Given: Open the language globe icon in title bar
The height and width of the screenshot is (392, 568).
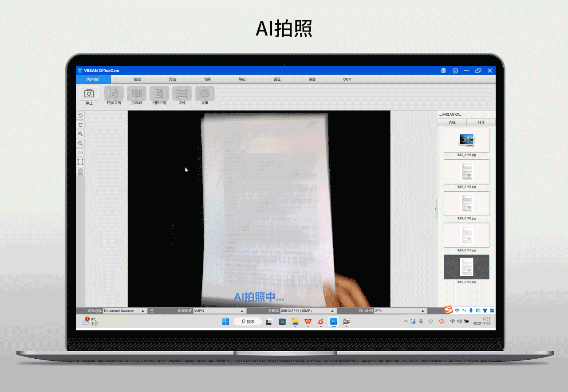Looking at the screenshot, I should 443,71.
